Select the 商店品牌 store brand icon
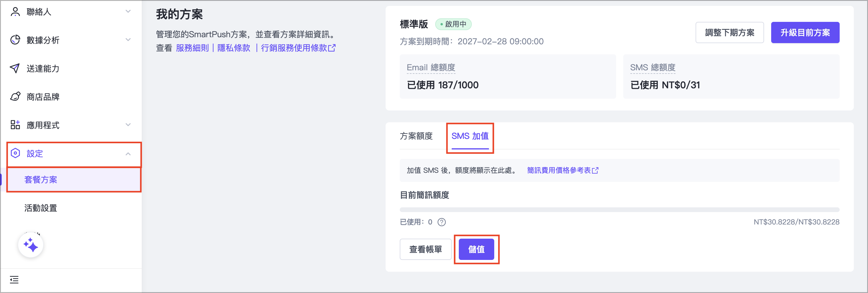 (x=15, y=97)
